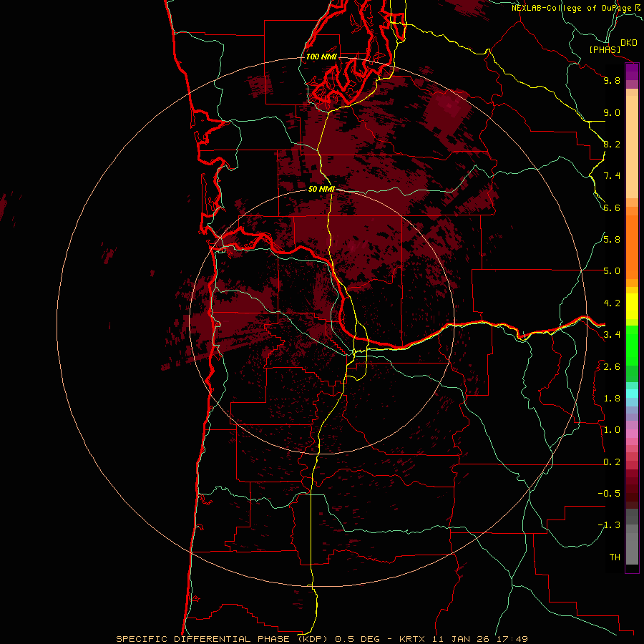Viewport: 644px width, 644px height.
Task: Click the 8.2 value on the color scale
Action: (612, 144)
